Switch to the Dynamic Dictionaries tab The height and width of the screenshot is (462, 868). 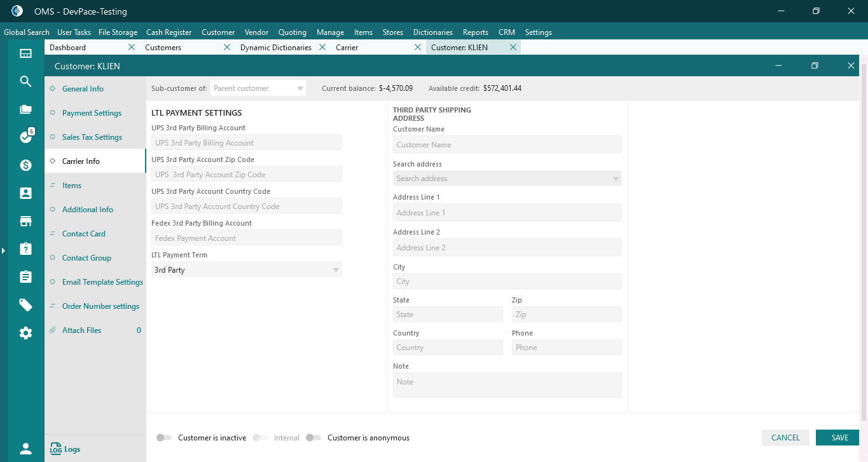pos(276,48)
